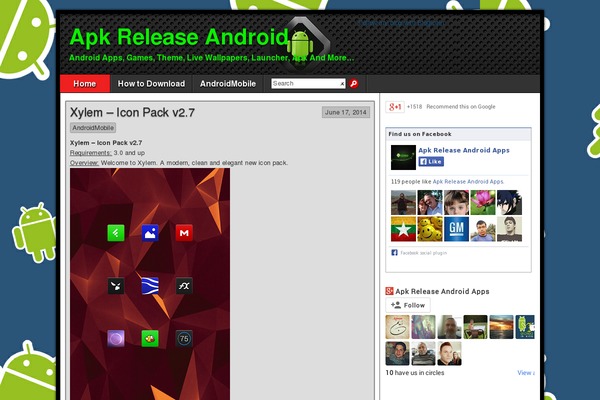Image resolution: width=600 pixels, height=400 pixels.
Task: Click the 'Find us on Facebook' header
Action: click(420, 134)
